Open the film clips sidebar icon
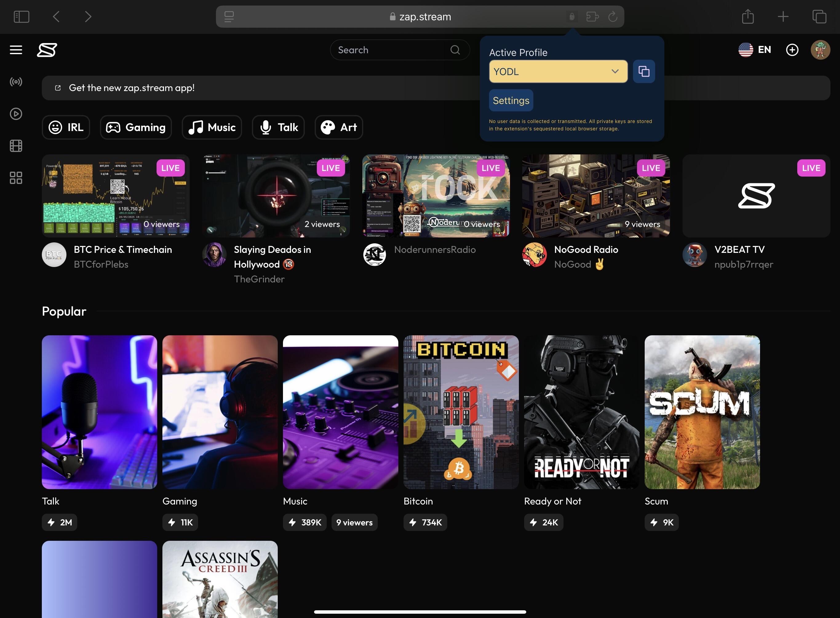This screenshot has width=840, height=618. (16, 146)
